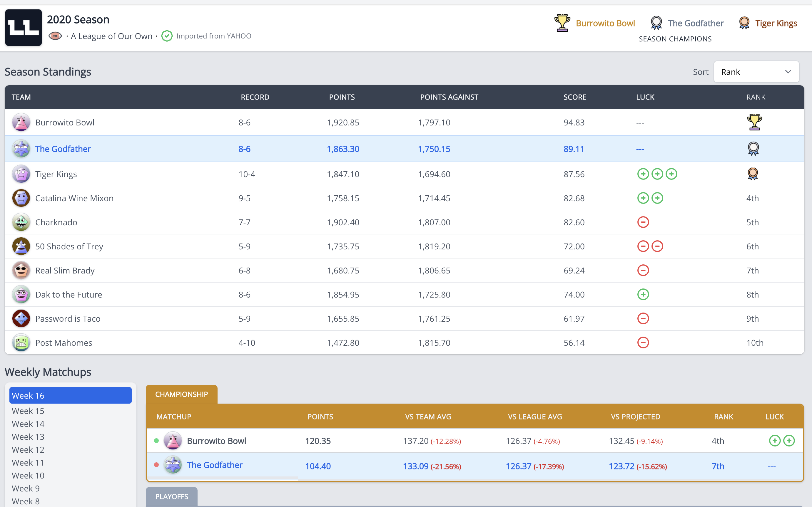Click silver medal rank icon in Godfather row
This screenshot has width=812, height=507.
[753, 149]
